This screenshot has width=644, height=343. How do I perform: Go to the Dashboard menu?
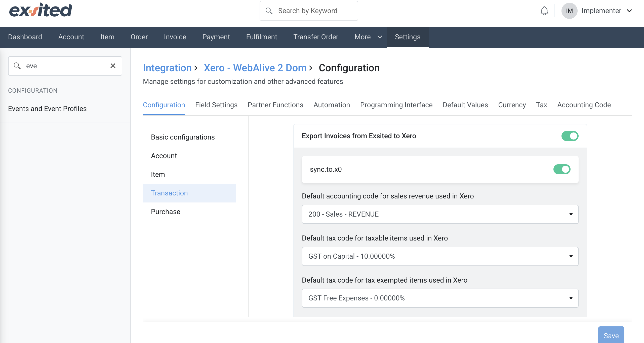click(25, 37)
